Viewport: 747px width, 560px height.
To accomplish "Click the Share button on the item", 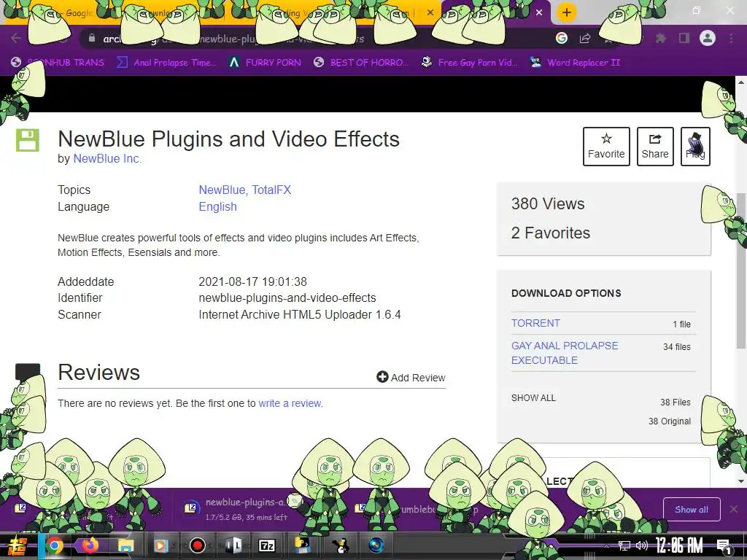I will point(655,146).
